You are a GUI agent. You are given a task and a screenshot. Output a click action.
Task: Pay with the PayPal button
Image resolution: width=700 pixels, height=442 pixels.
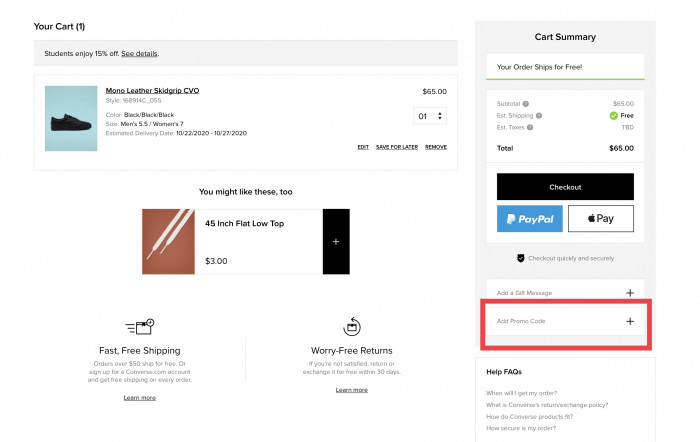530,218
